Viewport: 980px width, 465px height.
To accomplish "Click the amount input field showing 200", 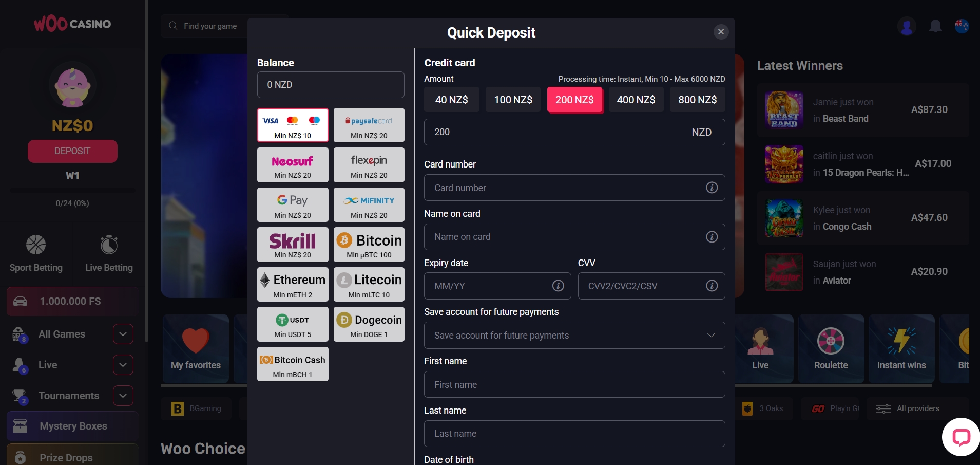I will [574, 132].
